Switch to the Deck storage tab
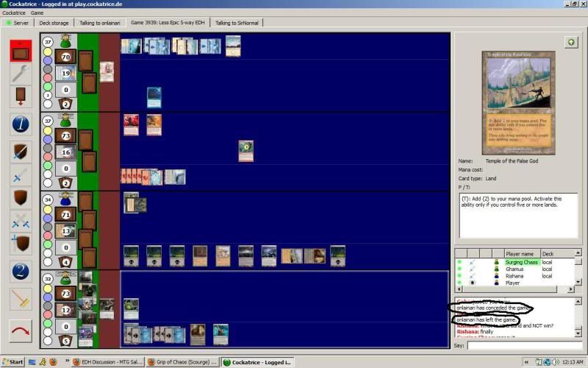The image size is (588, 368). point(54,23)
